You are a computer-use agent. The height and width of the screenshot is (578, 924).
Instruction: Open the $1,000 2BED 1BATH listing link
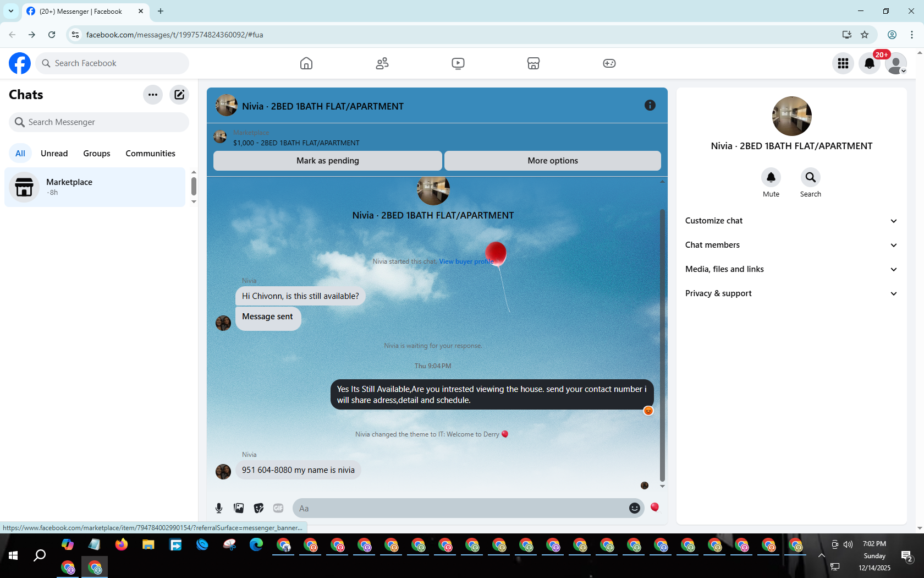click(x=296, y=143)
